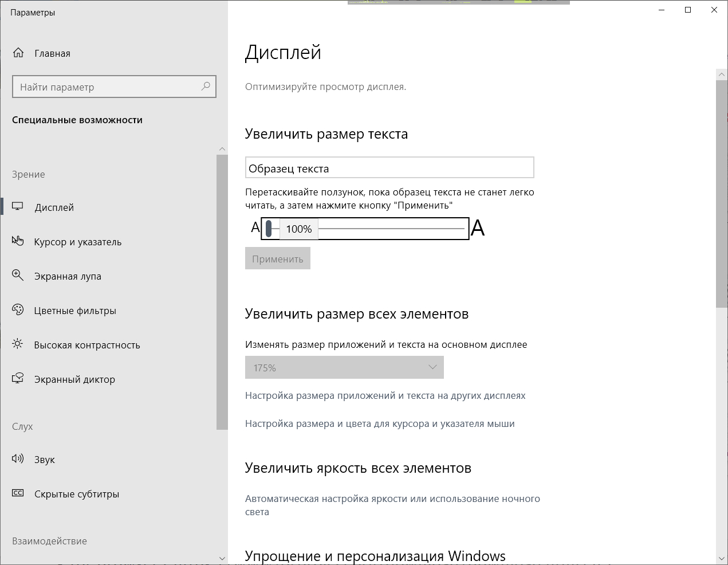Screen dimensions: 728x565
Task: Click the Экранная лупа magnifier icon
Action: (x=18, y=276)
